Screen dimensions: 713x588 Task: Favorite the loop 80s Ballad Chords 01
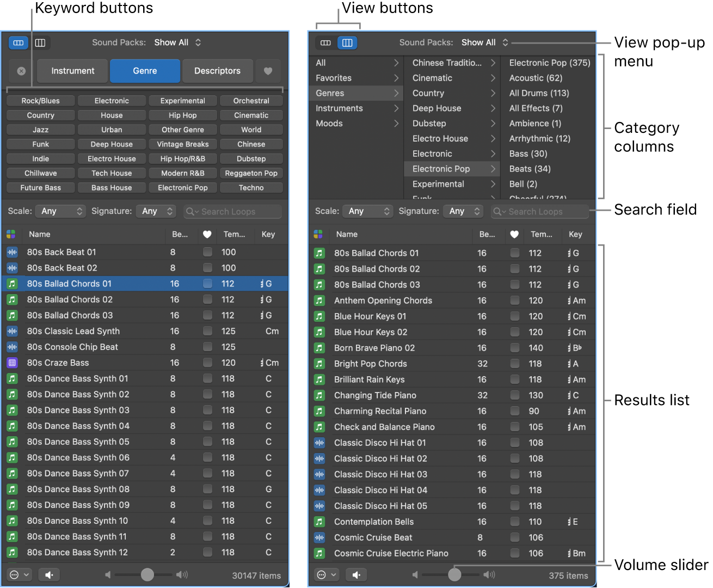207,284
